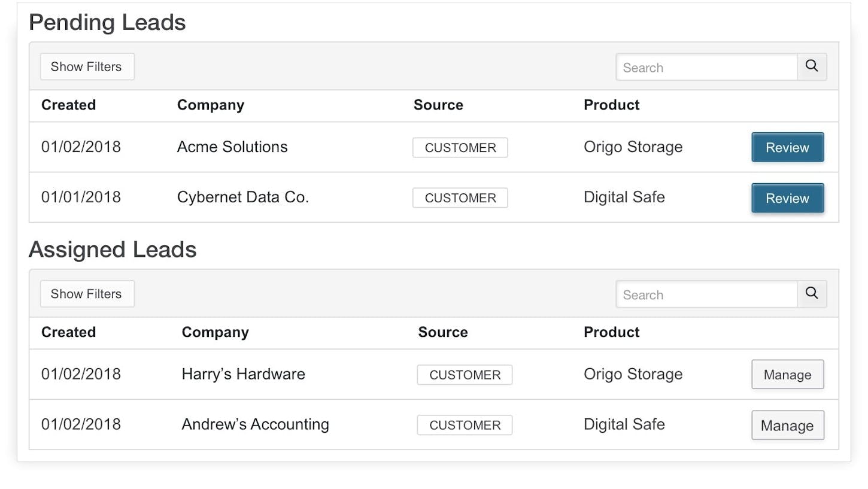Review the Cybernet Data Co. lead
This screenshot has height=489, width=868.
click(787, 198)
